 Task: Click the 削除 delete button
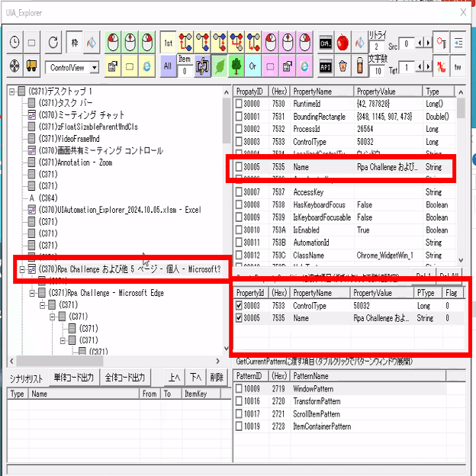[x=217, y=378]
